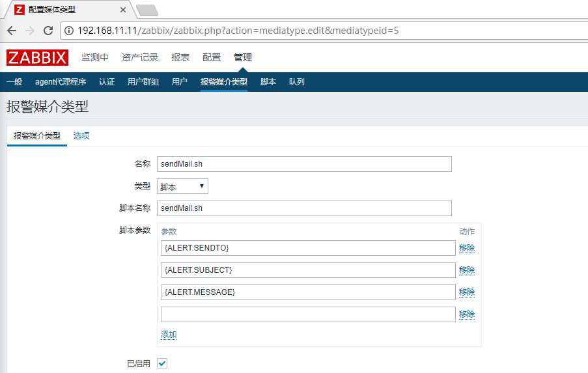588x373 pixels.
Task: Open the 配置 main menu
Action: [x=212, y=57]
